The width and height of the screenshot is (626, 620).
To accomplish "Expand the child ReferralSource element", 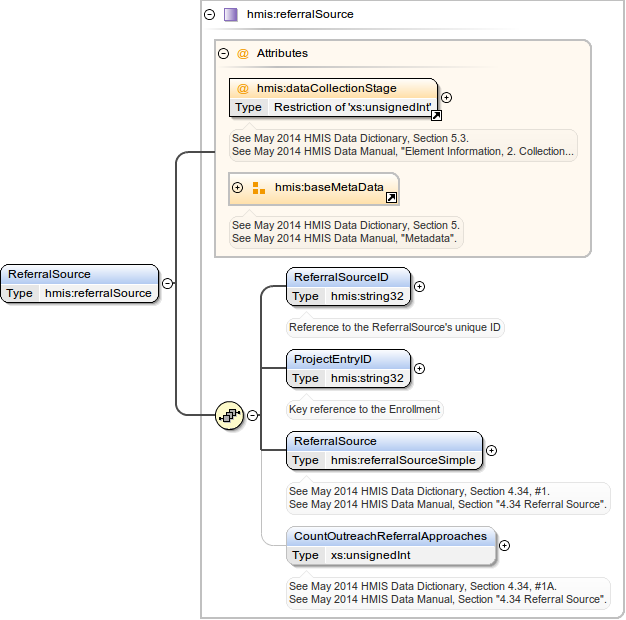I will point(491,451).
